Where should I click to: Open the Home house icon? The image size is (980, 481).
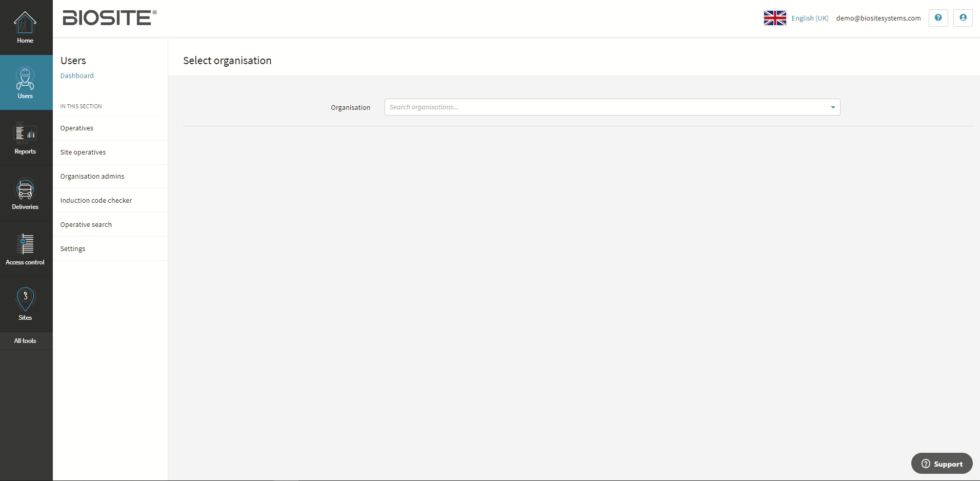point(25,23)
